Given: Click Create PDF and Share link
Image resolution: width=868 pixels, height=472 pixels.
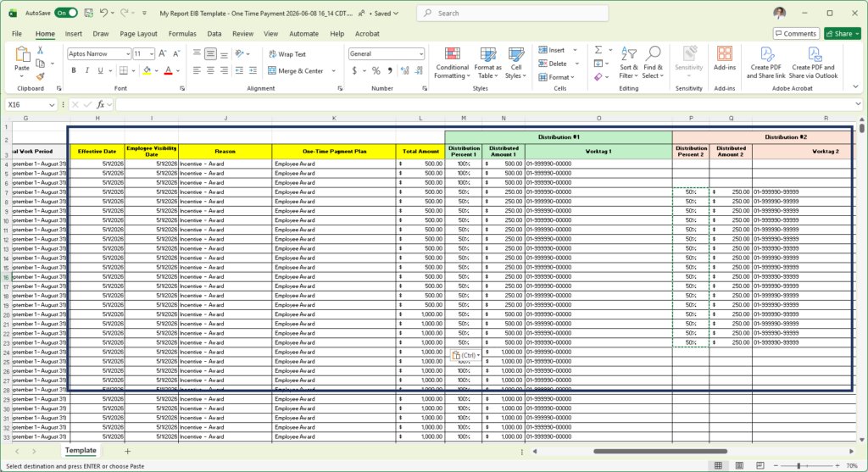Looking at the screenshot, I should (766, 63).
